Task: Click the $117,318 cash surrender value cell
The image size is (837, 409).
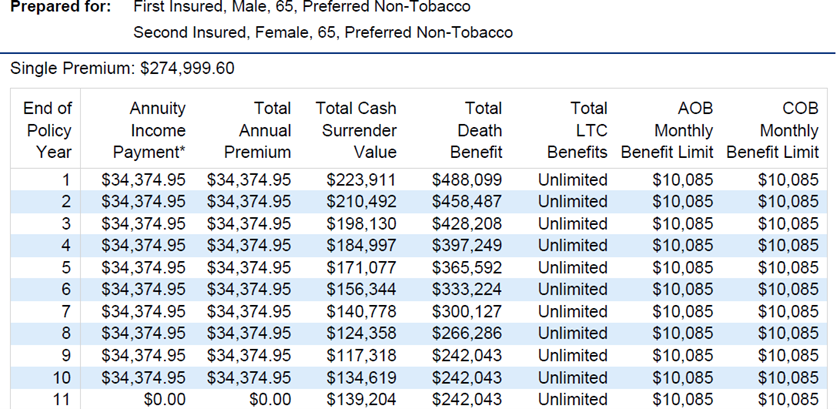Action: (362, 355)
